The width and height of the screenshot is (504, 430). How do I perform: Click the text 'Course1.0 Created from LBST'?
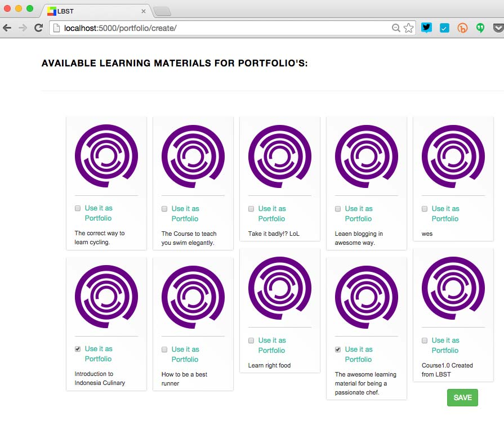pos(448,370)
